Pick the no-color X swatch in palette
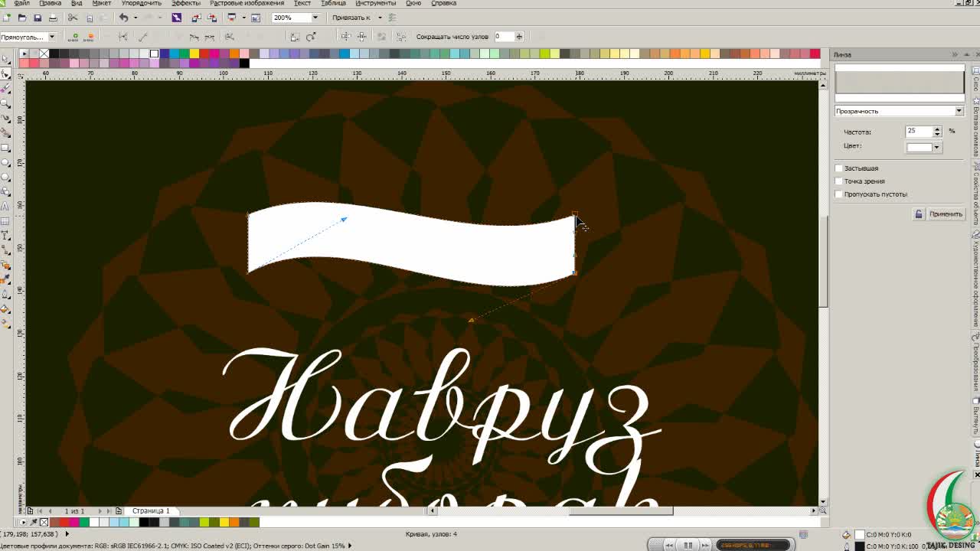The height and width of the screenshot is (551, 980). pos(44,54)
